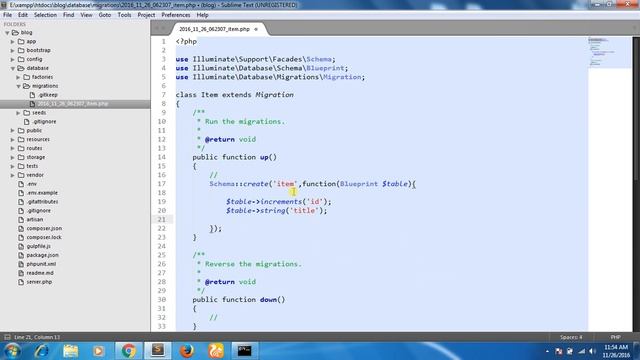Open the .gitattributes file
This screenshot has height=360, width=640.
42,202
